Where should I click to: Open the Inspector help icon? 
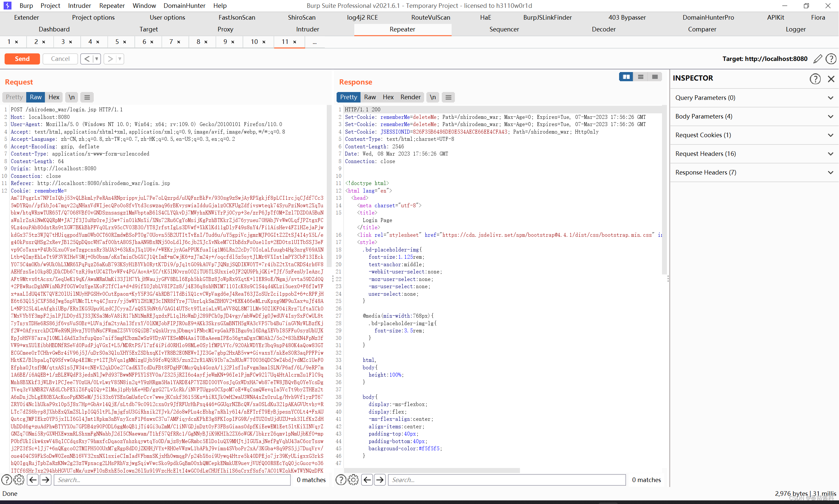point(815,79)
